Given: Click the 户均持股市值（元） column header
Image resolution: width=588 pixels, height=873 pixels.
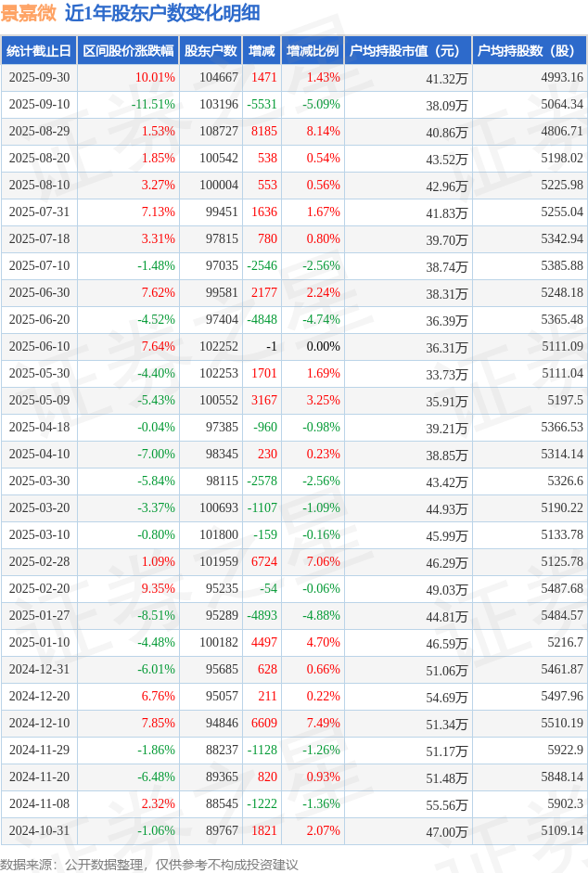Looking at the screenshot, I should tap(408, 51).
